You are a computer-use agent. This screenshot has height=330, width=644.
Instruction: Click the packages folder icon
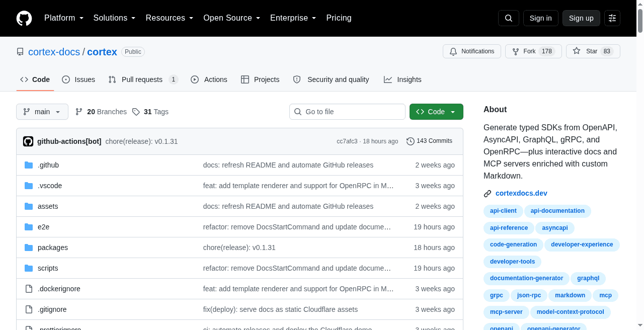point(29,247)
